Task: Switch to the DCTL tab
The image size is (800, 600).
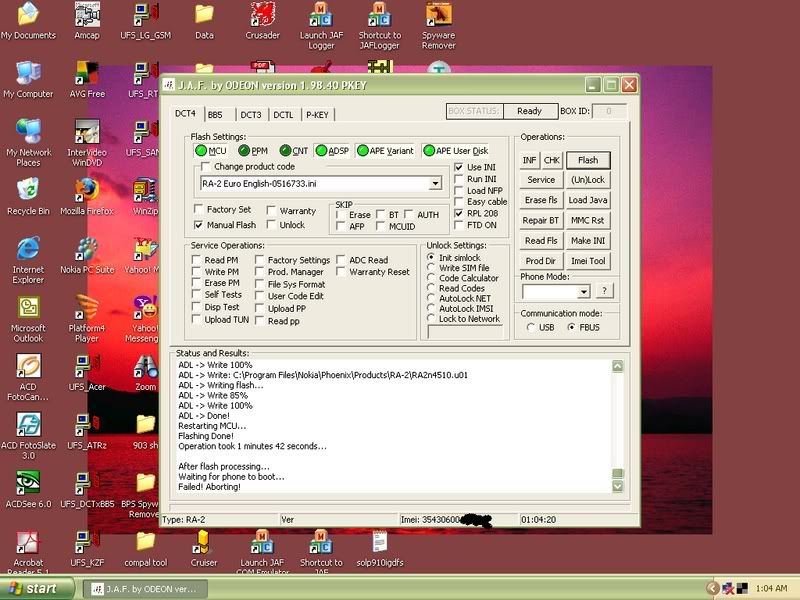Action: tap(283, 115)
